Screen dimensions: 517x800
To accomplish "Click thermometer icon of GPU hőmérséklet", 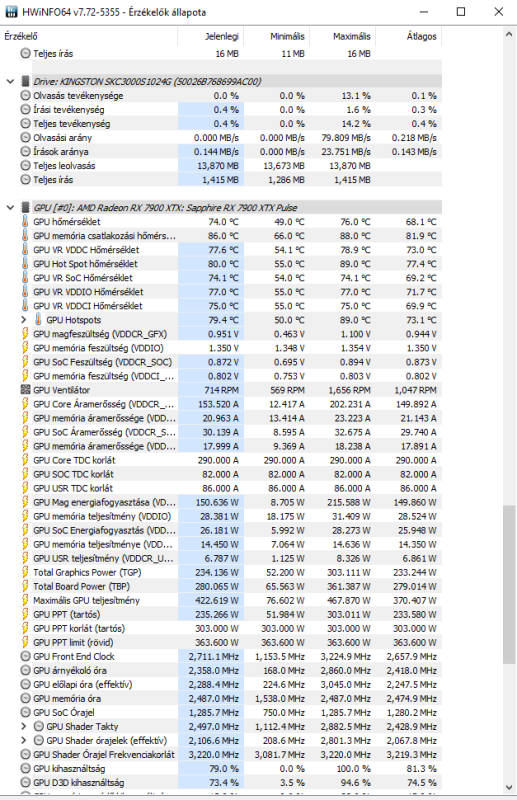I will [25, 222].
